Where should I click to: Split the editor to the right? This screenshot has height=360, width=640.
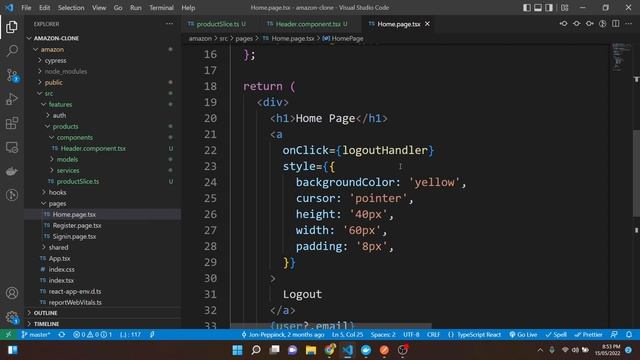point(616,24)
